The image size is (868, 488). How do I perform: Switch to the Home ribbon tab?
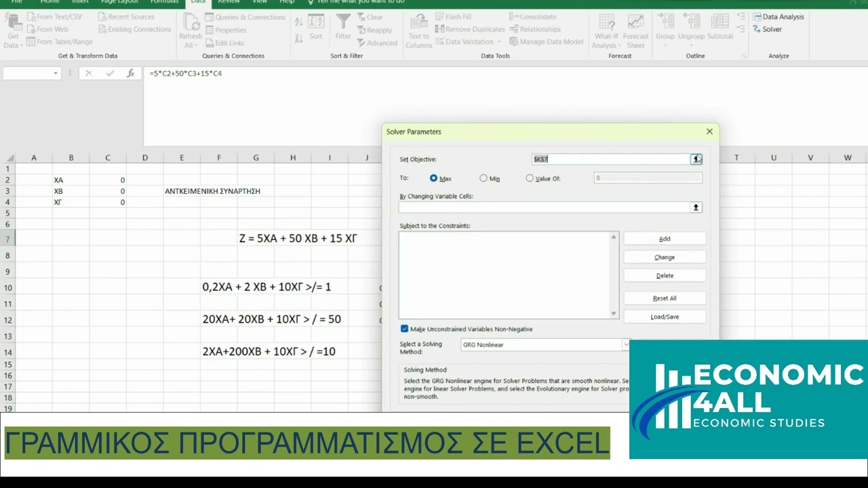pyautogui.click(x=50, y=2)
